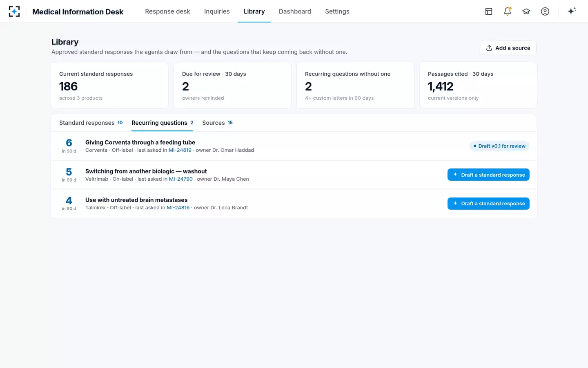
Task: Click the '186' standard responses value
Action: (68, 86)
